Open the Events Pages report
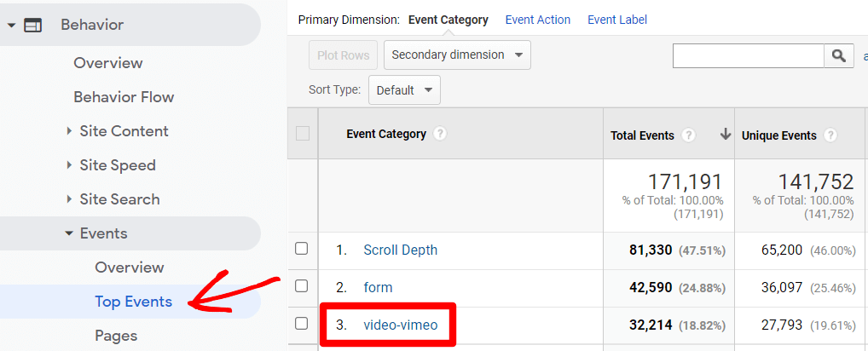868x351 pixels. [116, 336]
